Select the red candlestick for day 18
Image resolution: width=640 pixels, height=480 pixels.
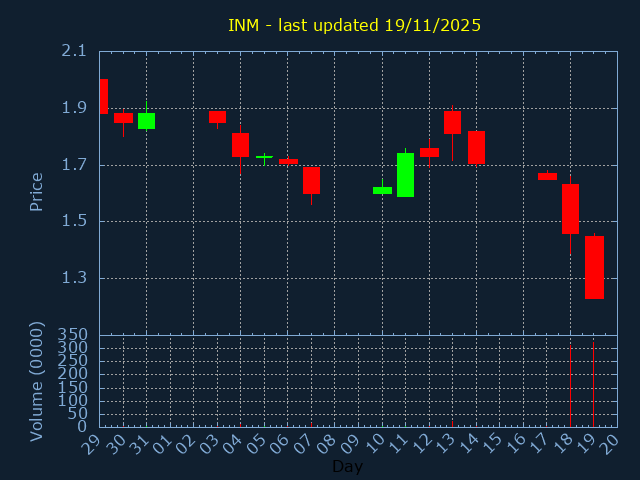[x=571, y=209]
